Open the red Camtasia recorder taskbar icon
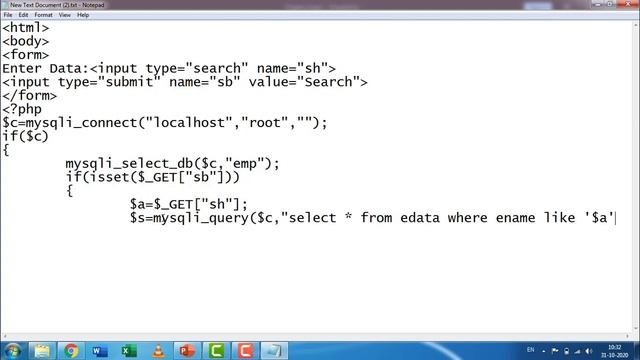Viewport: 640px width, 360px height. (245, 351)
